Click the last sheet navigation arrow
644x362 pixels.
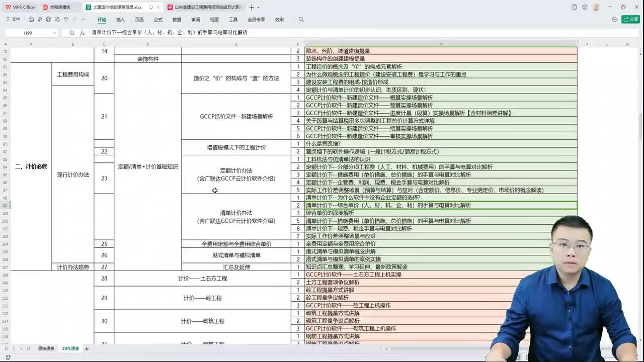(x=28, y=348)
